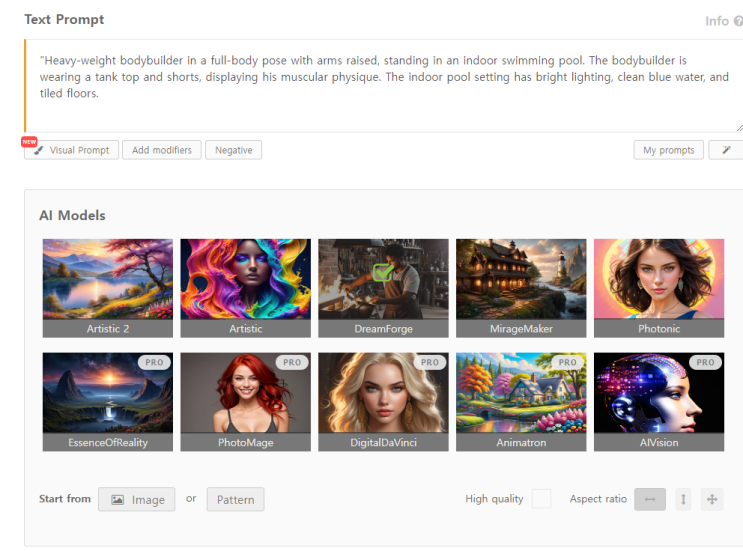Select the AIVision PRO model
The width and height of the screenshot is (743, 551).
pos(659,402)
